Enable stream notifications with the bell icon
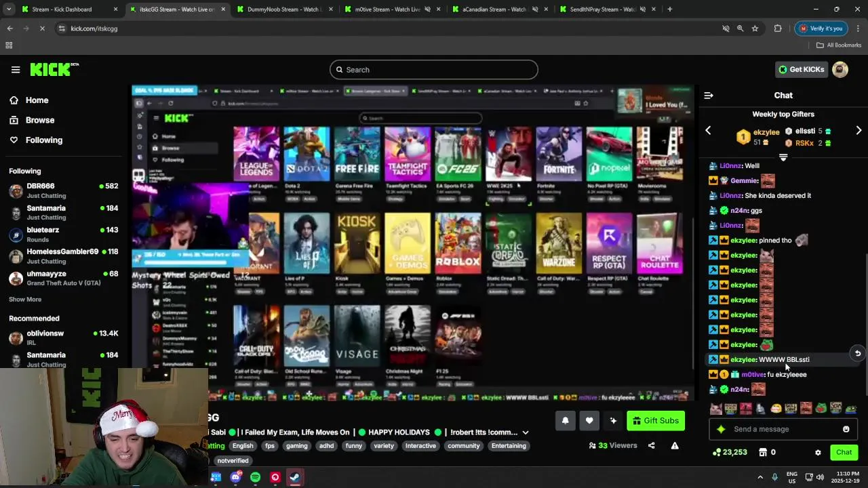 pos(565,421)
